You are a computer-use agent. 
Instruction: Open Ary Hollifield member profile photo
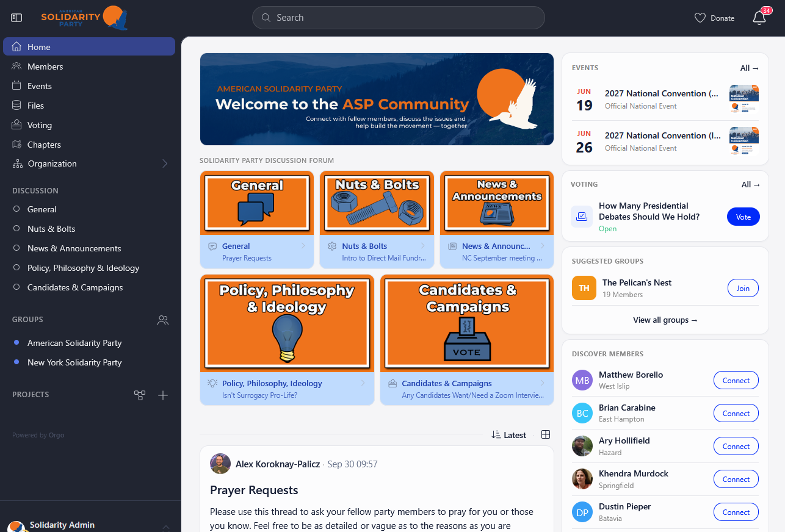pyautogui.click(x=582, y=446)
